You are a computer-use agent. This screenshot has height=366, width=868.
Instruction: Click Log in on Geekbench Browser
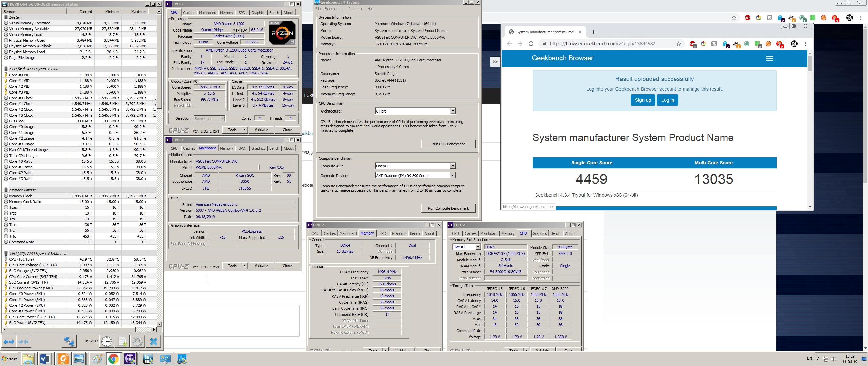click(667, 100)
